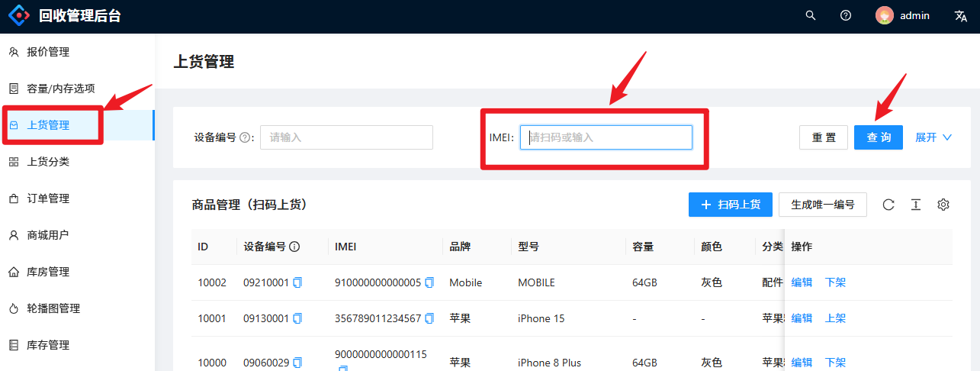Open the header search icon
Image resolution: width=980 pixels, height=371 pixels.
tap(811, 15)
